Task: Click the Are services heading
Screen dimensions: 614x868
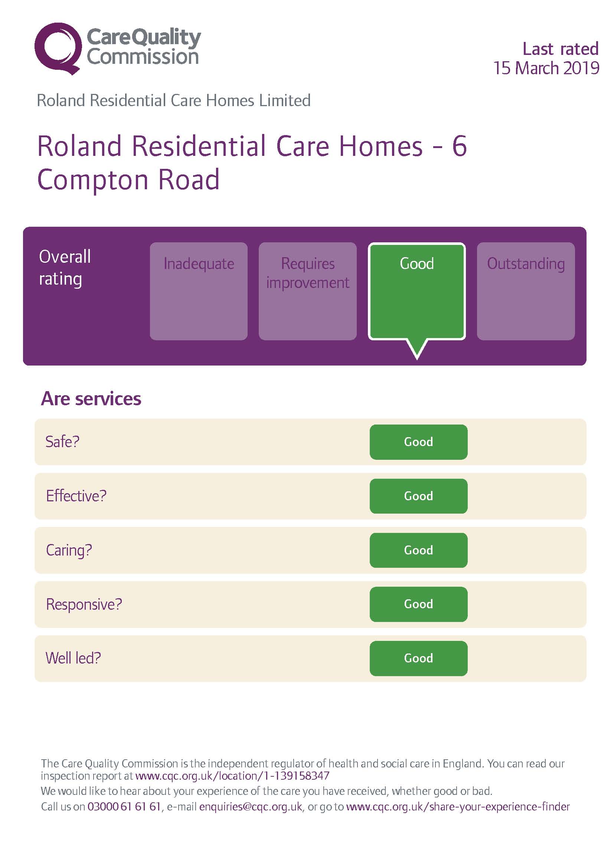Action: [x=91, y=399]
